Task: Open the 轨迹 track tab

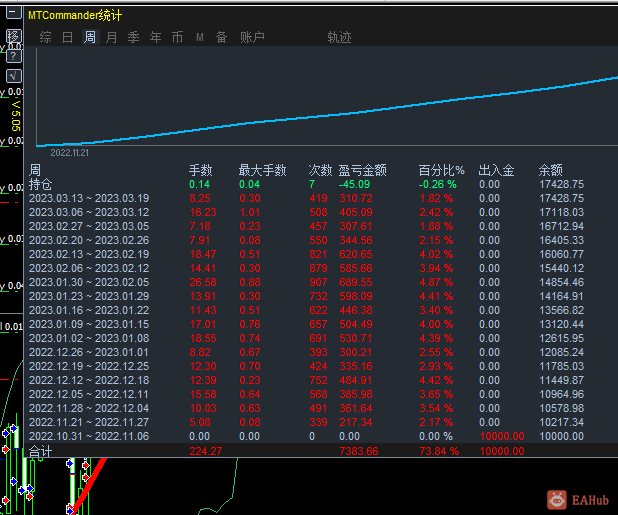Action: click(339, 37)
